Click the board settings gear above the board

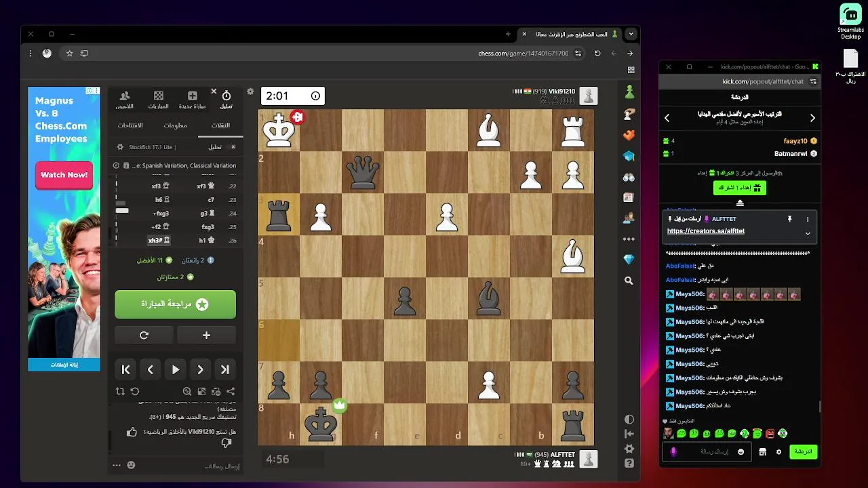pyautogui.click(x=250, y=91)
